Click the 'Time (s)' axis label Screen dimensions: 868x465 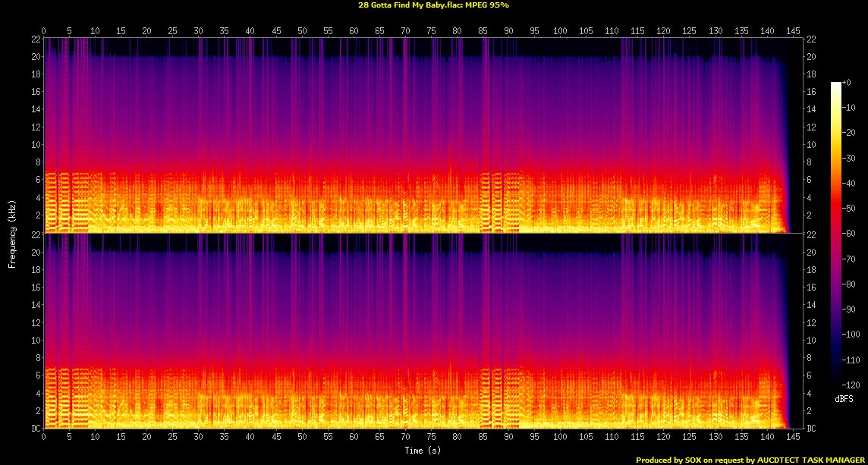(x=423, y=451)
